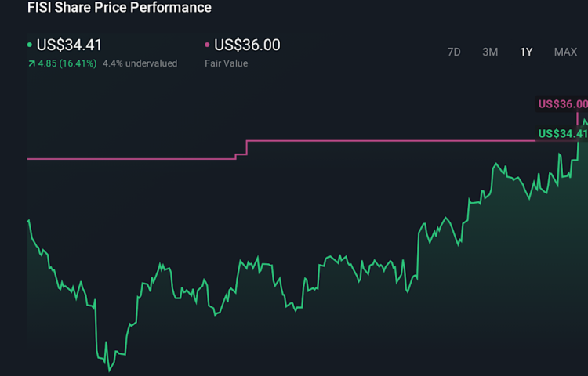The width and height of the screenshot is (588, 376).
Task: Click the green US$34.41 chart tag
Action: (563, 134)
